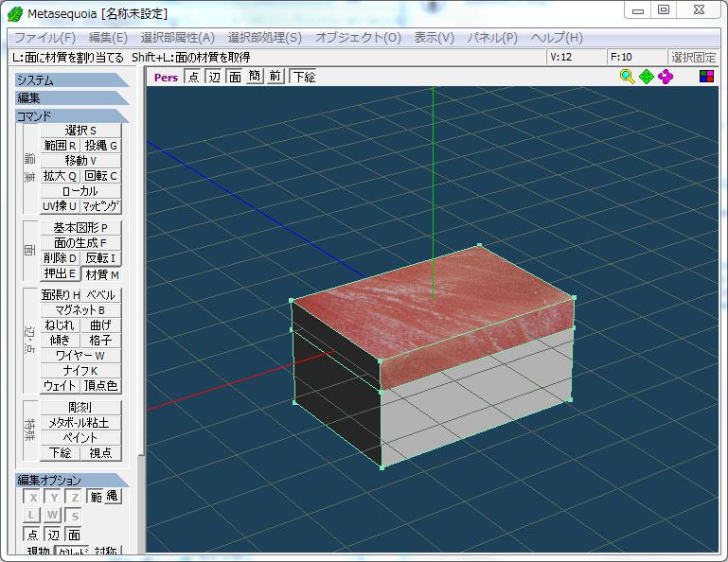Image resolution: width=728 pixels, height=562 pixels.
Task: Collapse the コマンド panel header
Action: coord(72,115)
